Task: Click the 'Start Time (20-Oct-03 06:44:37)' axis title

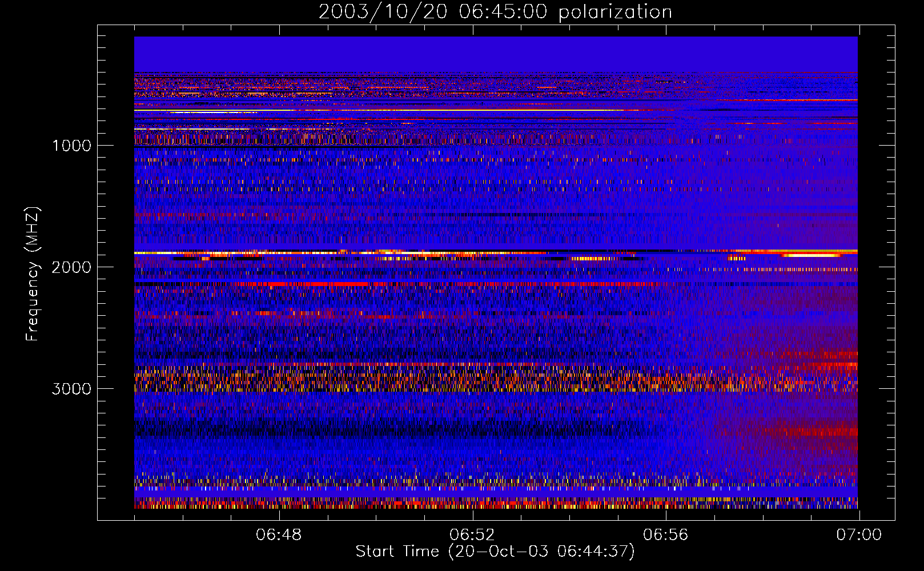Action: pyautogui.click(x=495, y=552)
